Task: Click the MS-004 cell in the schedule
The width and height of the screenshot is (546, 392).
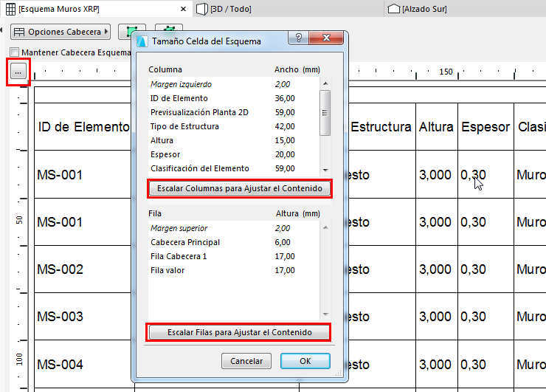Action: (x=83, y=364)
